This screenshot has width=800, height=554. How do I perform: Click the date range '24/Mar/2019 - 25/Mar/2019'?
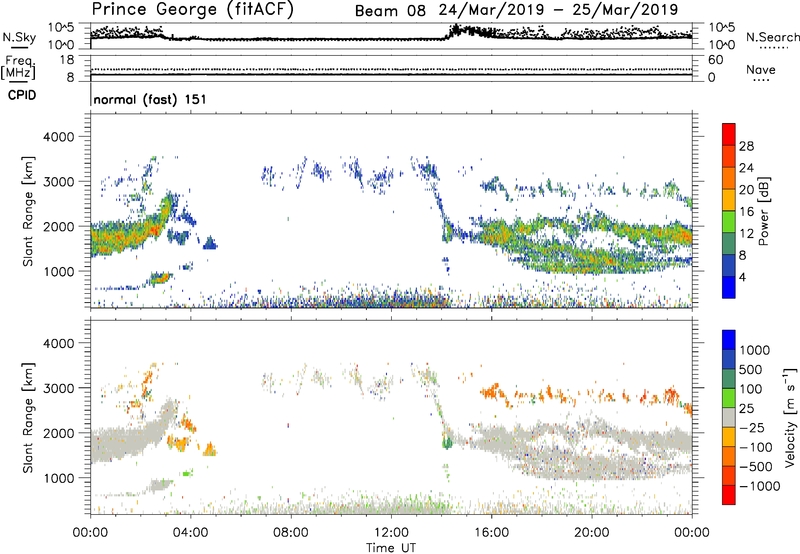559,10
